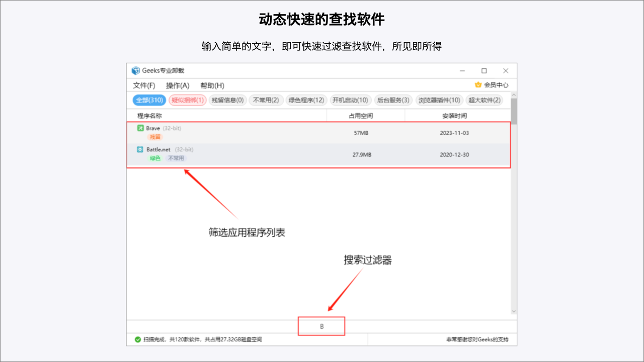Open the 会员中心 link
This screenshot has width=644, height=362.
coord(496,85)
